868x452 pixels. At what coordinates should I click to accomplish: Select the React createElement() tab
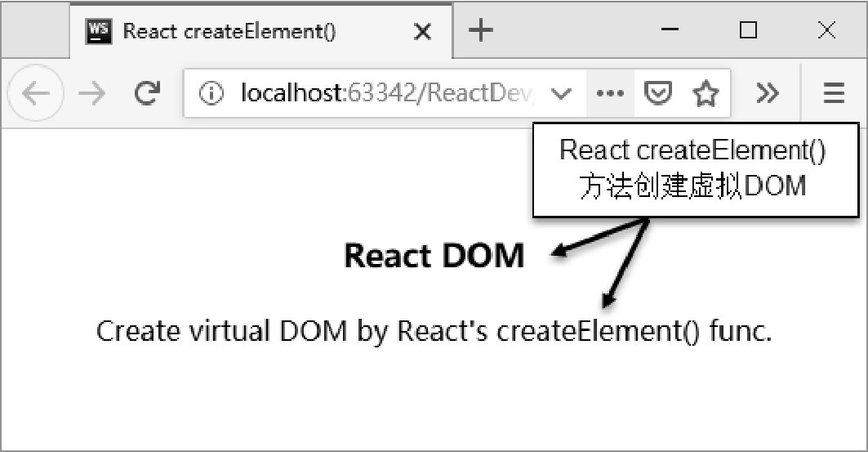[260, 31]
